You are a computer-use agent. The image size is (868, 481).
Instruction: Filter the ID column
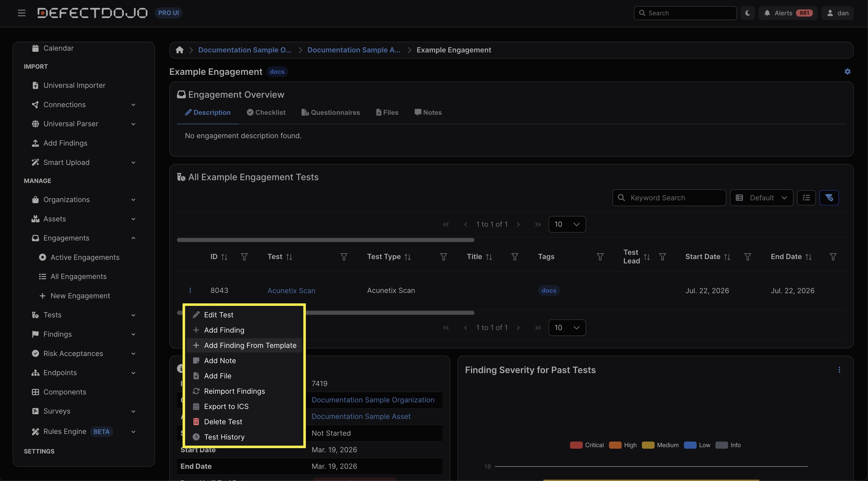coord(244,257)
